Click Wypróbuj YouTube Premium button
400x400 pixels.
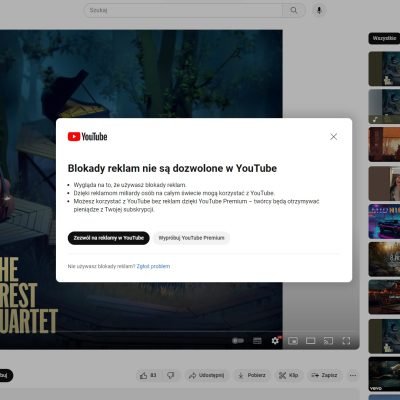click(191, 238)
